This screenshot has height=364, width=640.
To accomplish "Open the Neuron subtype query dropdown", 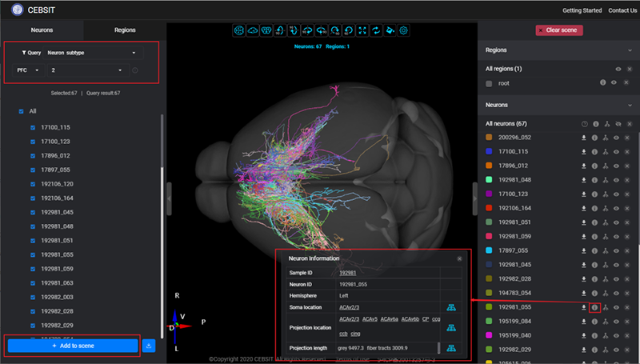I will [x=90, y=53].
